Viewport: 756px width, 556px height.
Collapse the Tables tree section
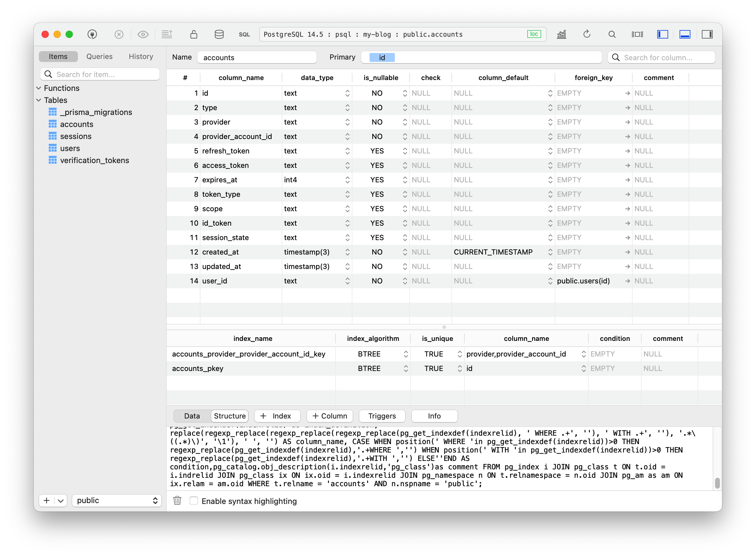39,100
